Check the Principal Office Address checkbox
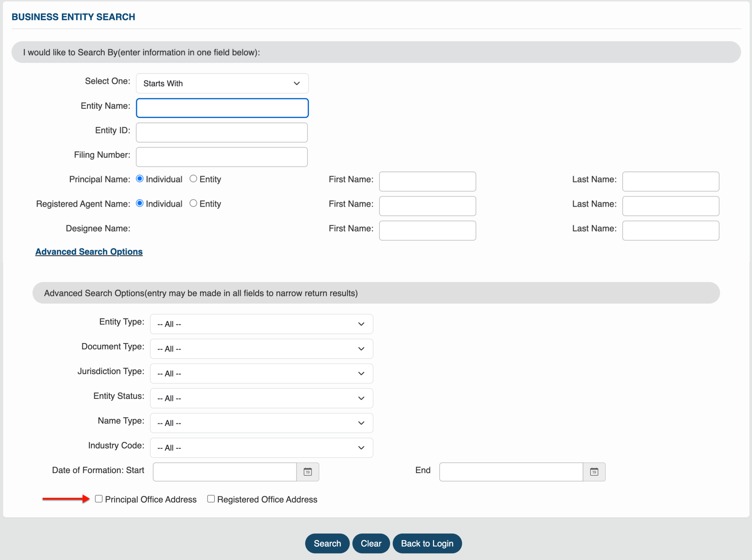 pos(99,499)
